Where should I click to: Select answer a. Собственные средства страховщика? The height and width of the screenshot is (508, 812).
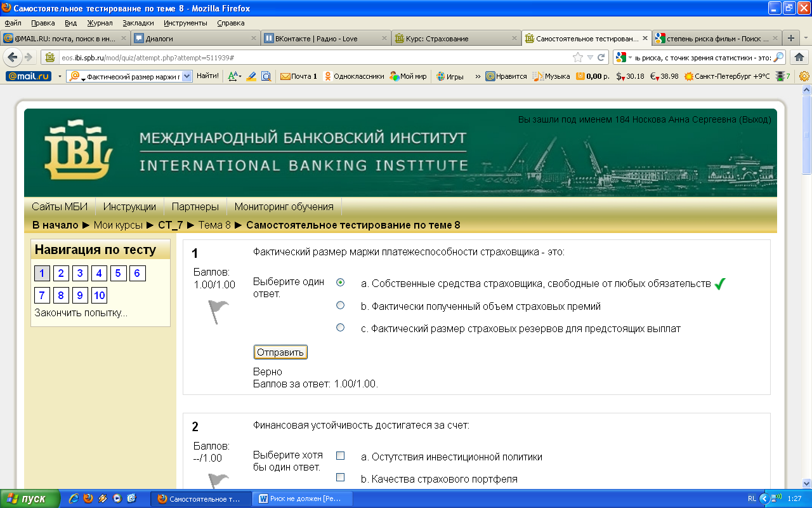(x=341, y=283)
